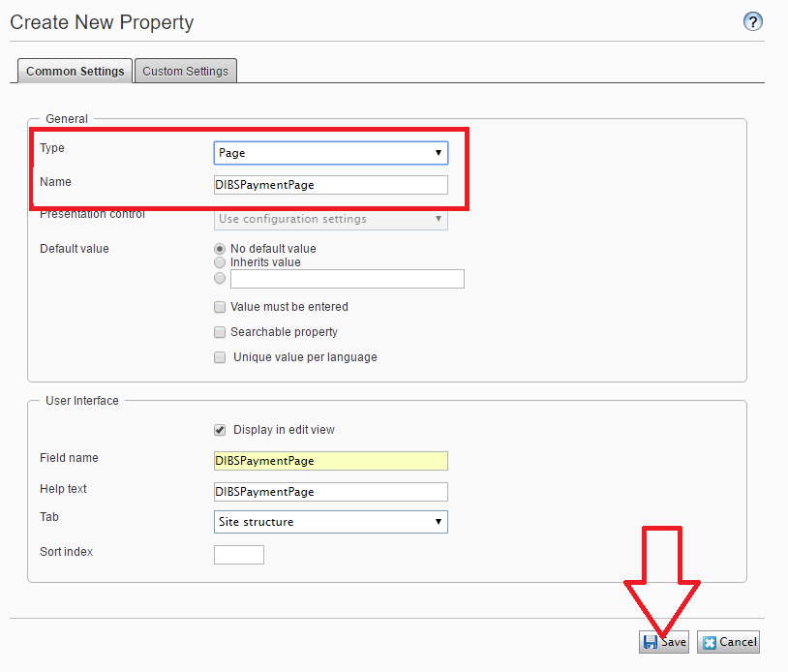The image size is (788, 672).
Task: Focus the Help text input field
Action: click(330, 492)
